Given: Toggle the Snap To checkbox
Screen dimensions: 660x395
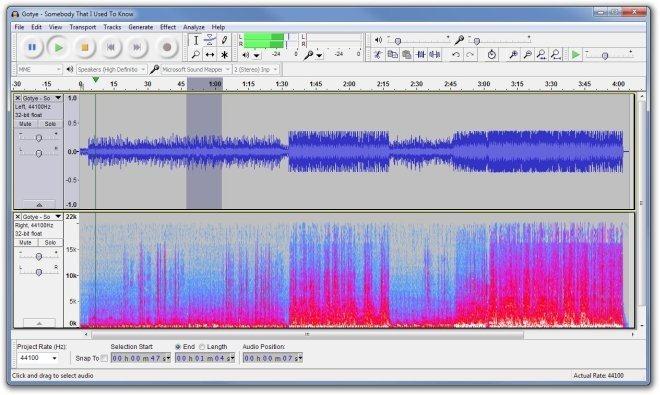Looking at the screenshot, I should (104, 358).
